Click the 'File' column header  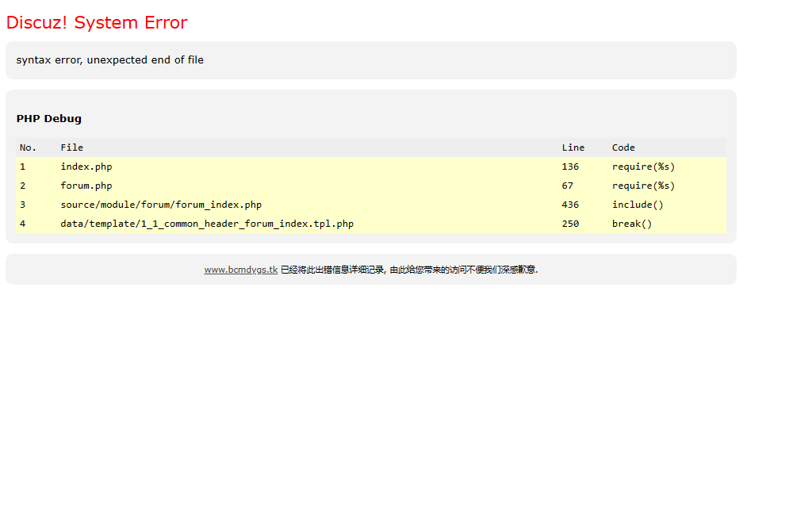click(x=72, y=147)
